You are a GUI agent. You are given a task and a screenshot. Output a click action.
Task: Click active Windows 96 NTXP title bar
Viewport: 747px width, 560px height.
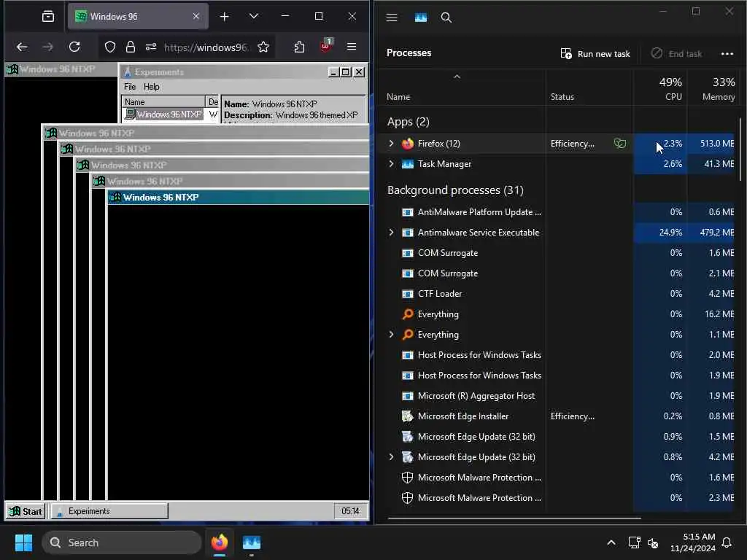point(239,197)
